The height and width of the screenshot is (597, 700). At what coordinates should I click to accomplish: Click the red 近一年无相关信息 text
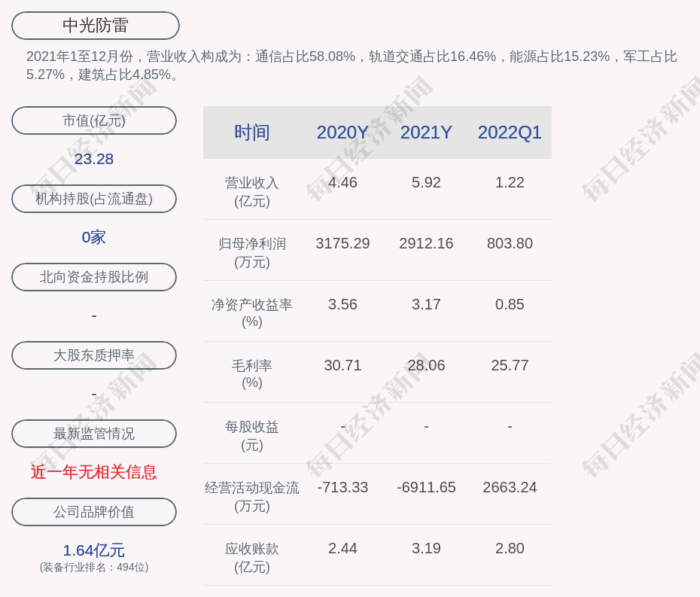(94, 472)
